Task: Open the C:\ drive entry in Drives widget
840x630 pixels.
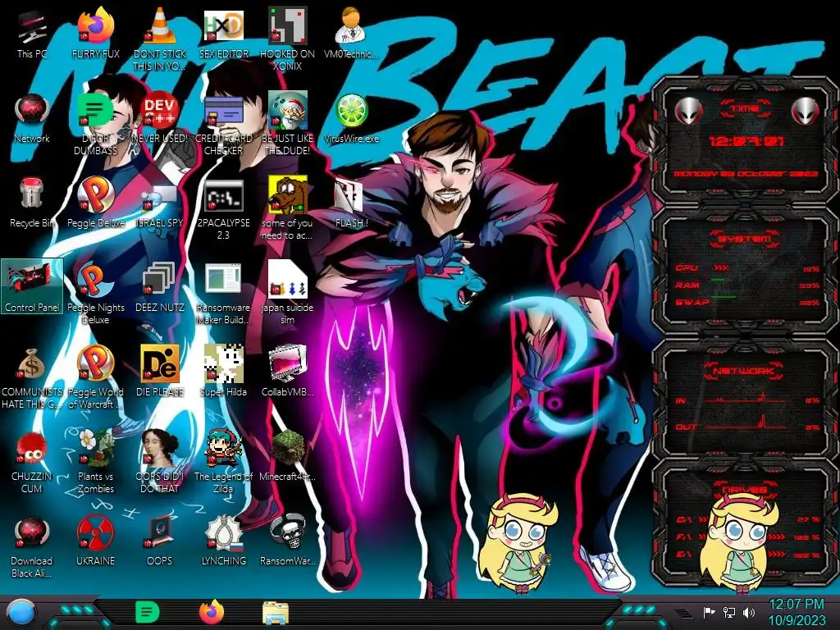Action: click(x=746, y=519)
